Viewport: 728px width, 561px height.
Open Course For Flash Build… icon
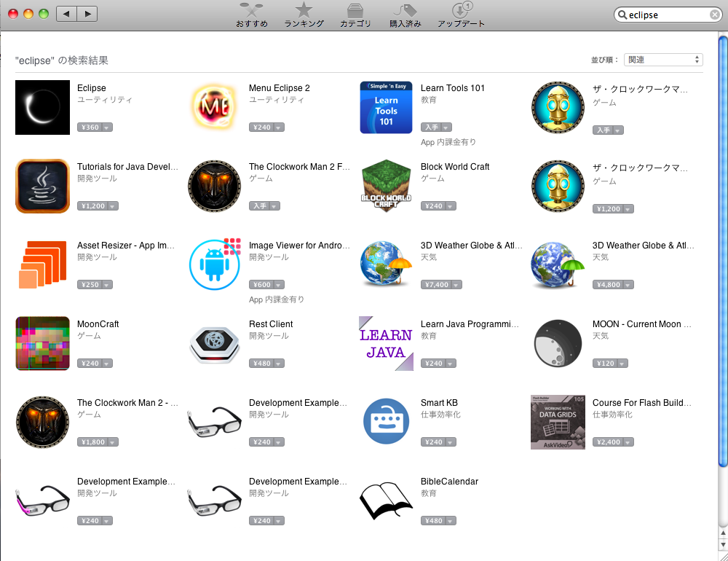click(x=558, y=422)
